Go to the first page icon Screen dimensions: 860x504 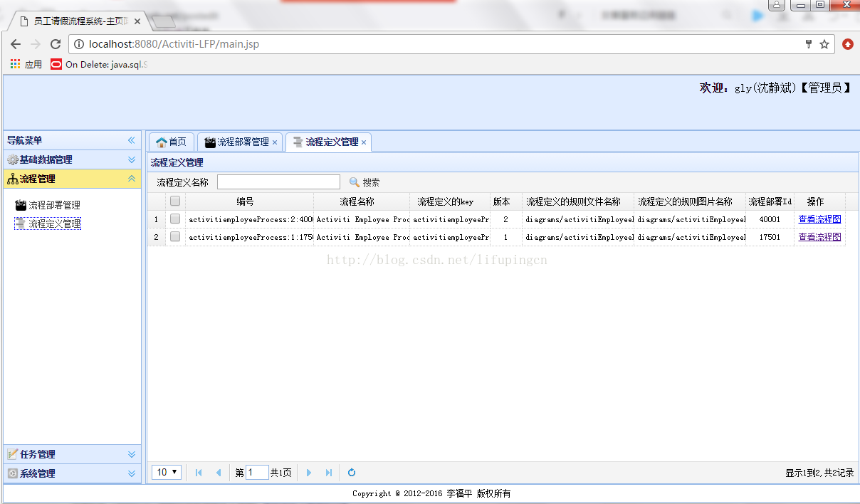tap(199, 473)
